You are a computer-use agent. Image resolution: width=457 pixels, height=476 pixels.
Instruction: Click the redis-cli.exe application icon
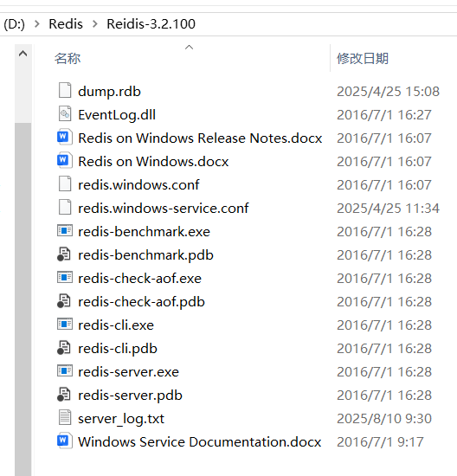65,324
